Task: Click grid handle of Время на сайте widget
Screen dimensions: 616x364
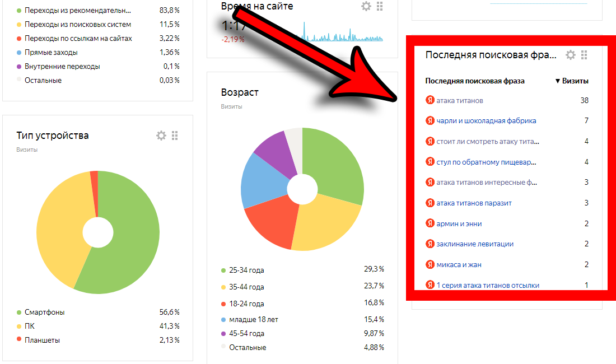Action: [380, 6]
